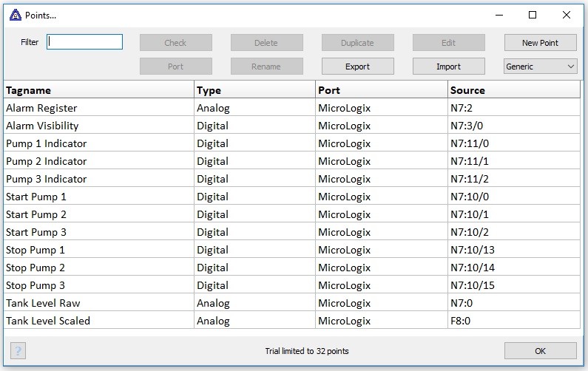
Task: Click Analog type of Tank Level Raw
Action: [x=254, y=303]
